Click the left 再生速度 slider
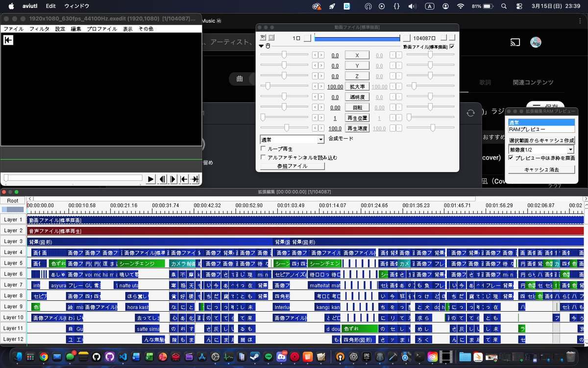588x368 pixels. coord(284,128)
